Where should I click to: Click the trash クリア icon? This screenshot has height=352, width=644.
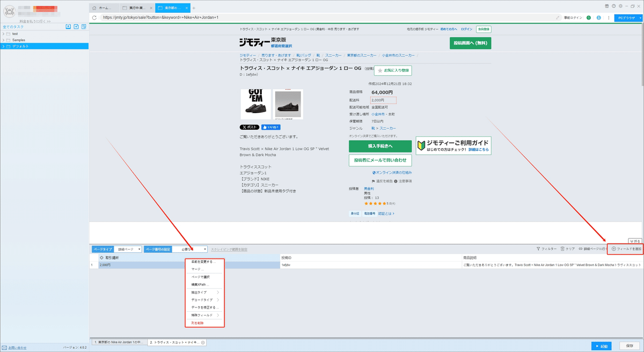(562, 249)
